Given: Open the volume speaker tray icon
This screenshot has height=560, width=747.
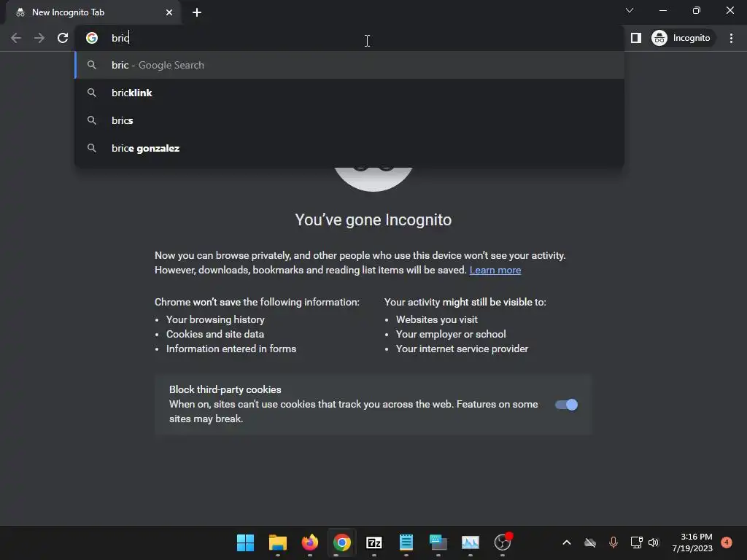Looking at the screenshot, I should (x=654, y=542).
